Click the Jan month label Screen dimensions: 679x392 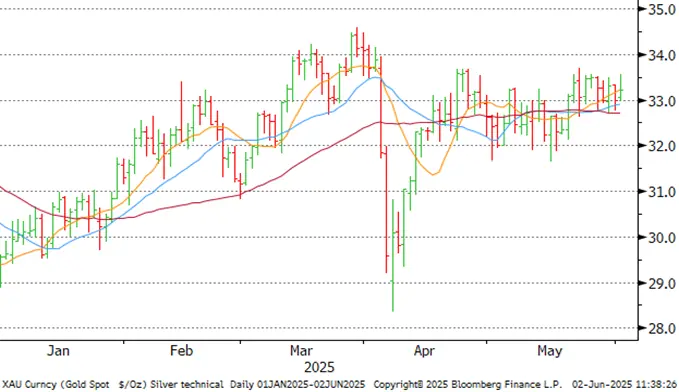[58, 350]
